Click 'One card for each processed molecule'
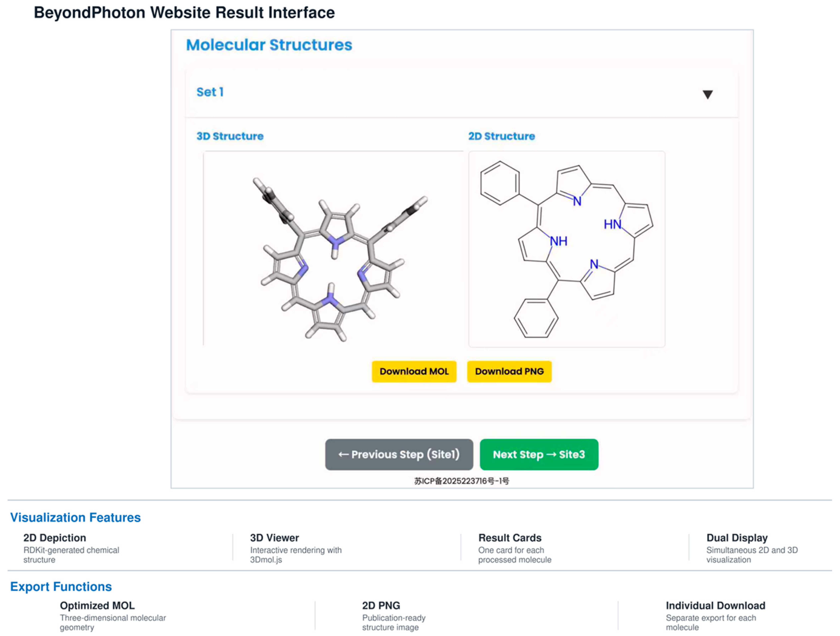This screenshot has width=840, height=636. [515, 555]
